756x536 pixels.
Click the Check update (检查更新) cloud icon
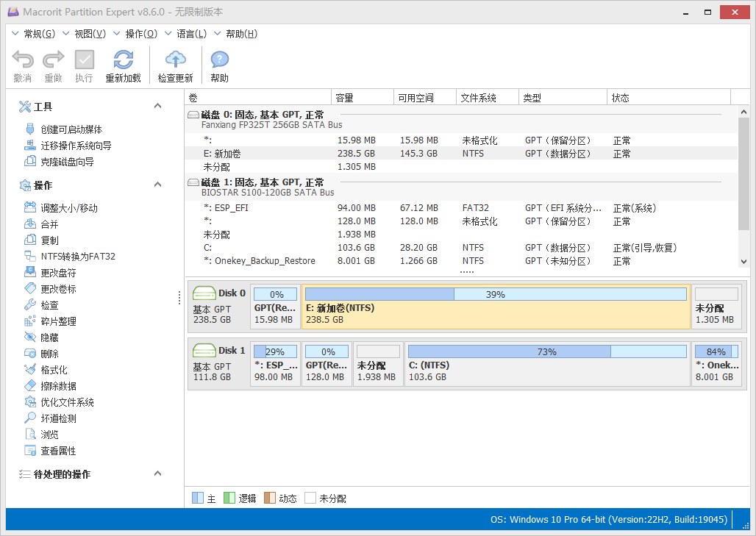tap(176, 60)
